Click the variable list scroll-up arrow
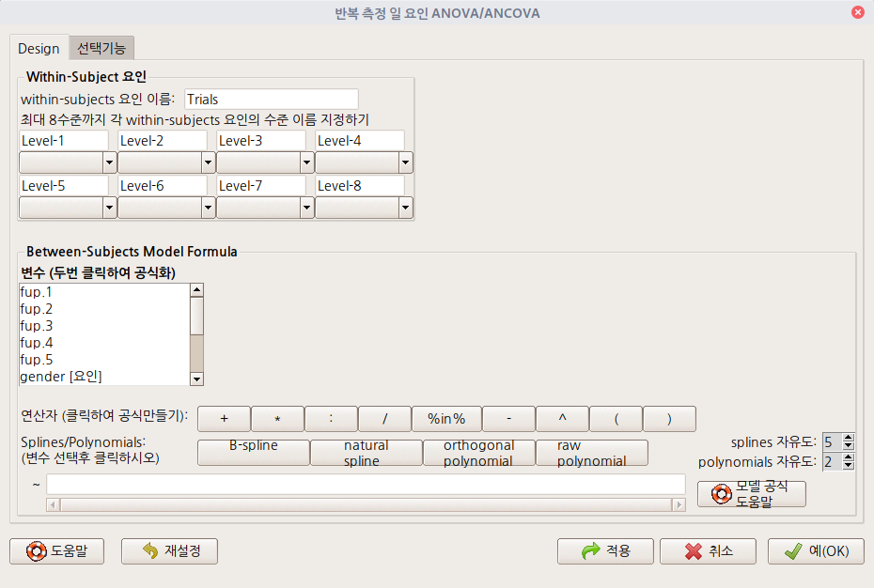 tap(196, 290)
